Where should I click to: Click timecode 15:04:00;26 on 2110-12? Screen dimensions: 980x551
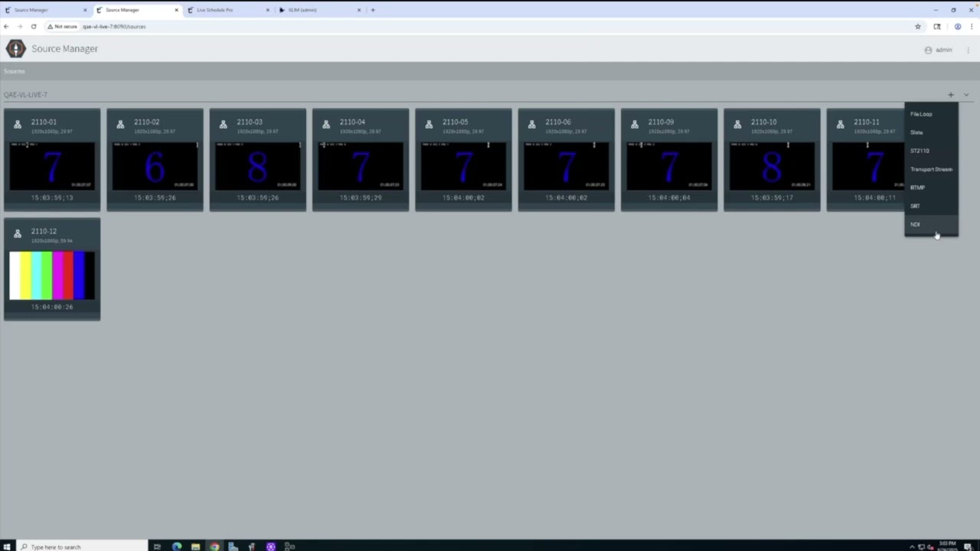pyautogui.click(x=52, y=307)
